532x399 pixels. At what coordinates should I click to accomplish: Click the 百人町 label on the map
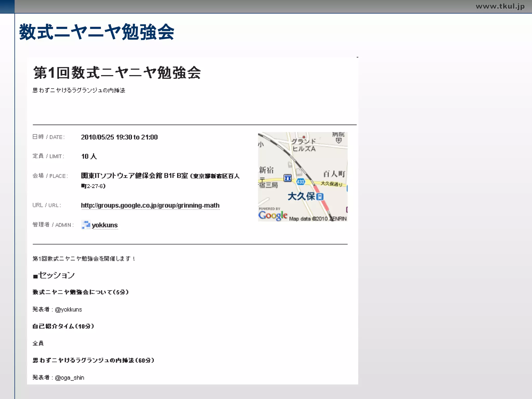[x=334, y=174]
